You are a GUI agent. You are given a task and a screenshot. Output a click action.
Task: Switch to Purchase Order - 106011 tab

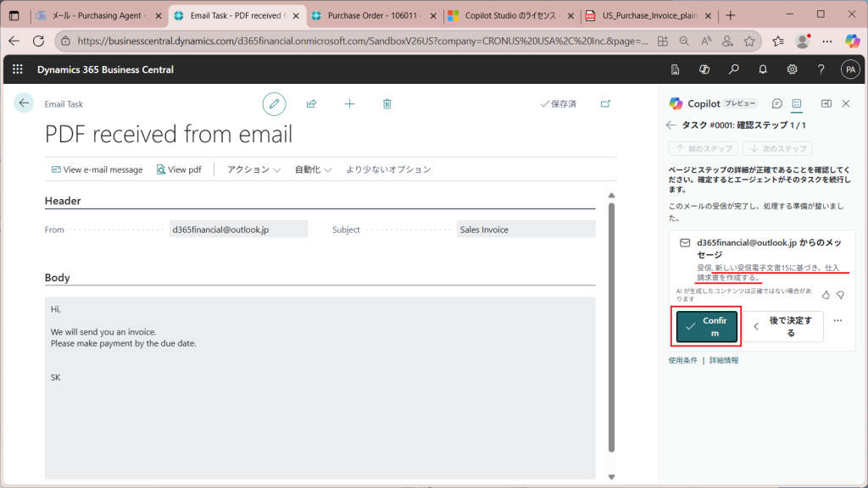(373, 15)
